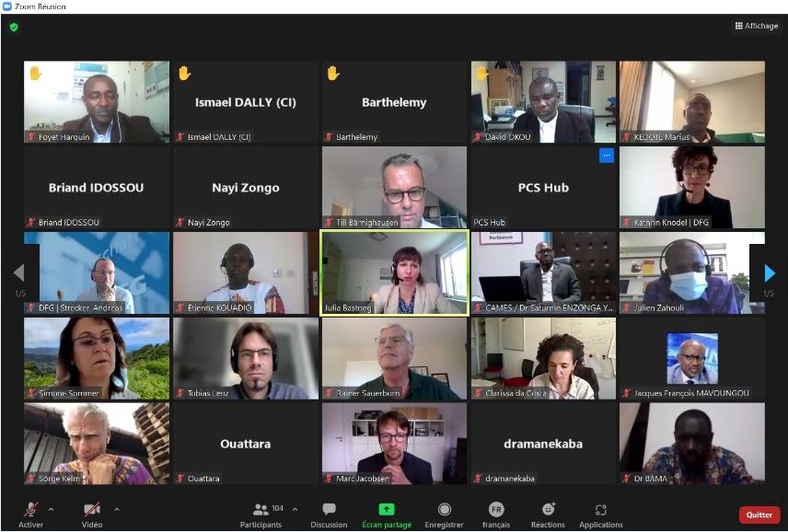Image resolution: width=788 pixels, height=532 pixels.
Task: Expand audio options arrow beside Activer
Action: click(52, 509)
